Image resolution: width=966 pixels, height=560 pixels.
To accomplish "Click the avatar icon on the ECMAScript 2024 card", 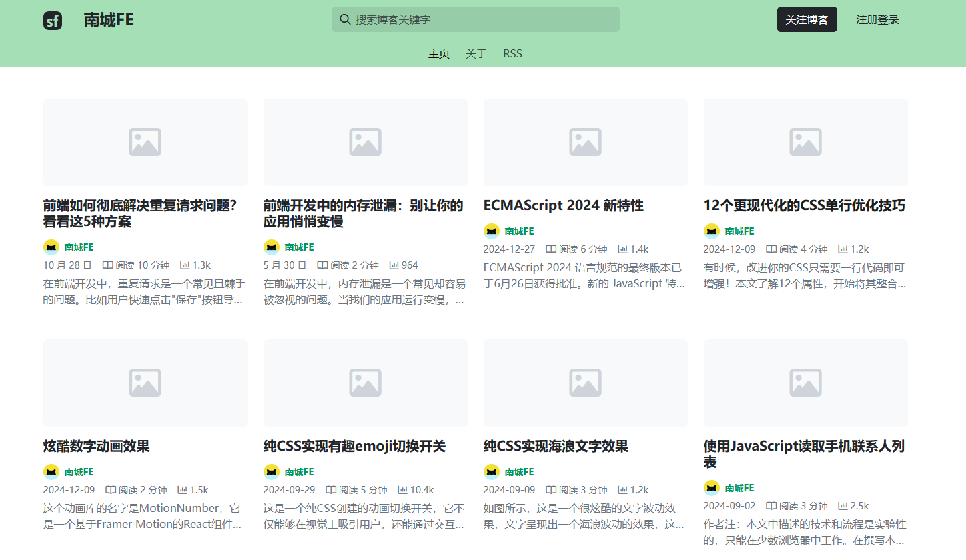I will 492,231.
